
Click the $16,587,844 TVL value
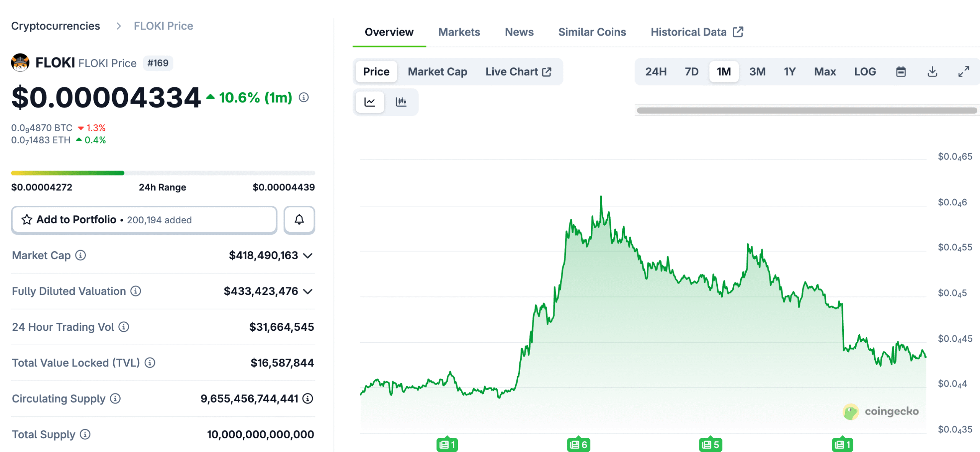[282, 363]
